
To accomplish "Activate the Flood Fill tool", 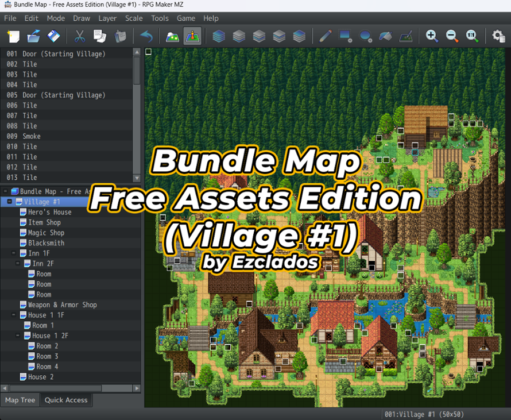I will point(385,36).
